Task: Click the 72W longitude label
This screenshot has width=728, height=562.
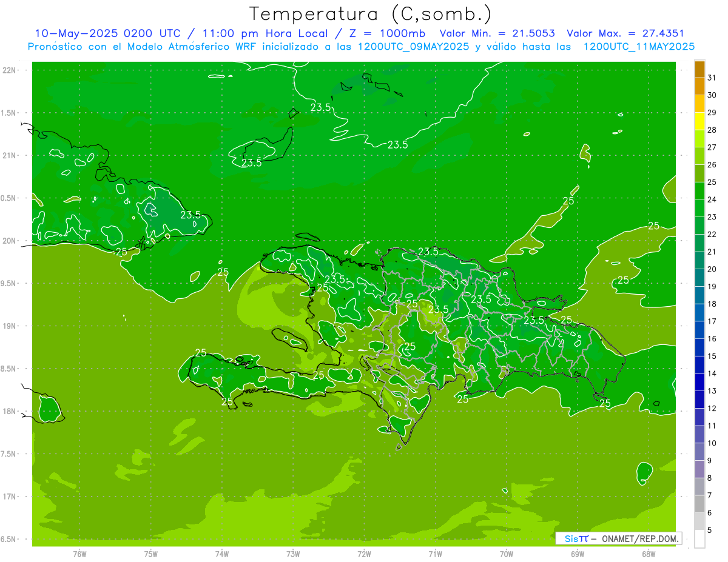Action: (x=364, y=554)
